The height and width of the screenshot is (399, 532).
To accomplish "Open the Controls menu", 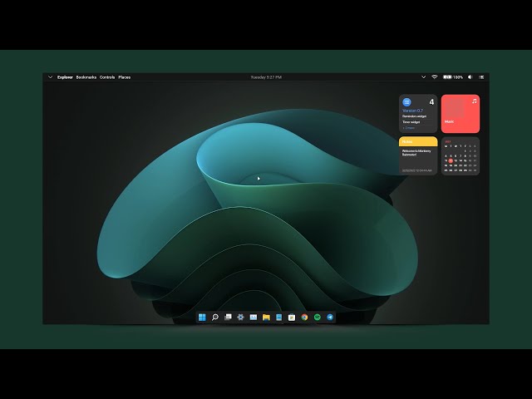I will click(x=107, y=77).
